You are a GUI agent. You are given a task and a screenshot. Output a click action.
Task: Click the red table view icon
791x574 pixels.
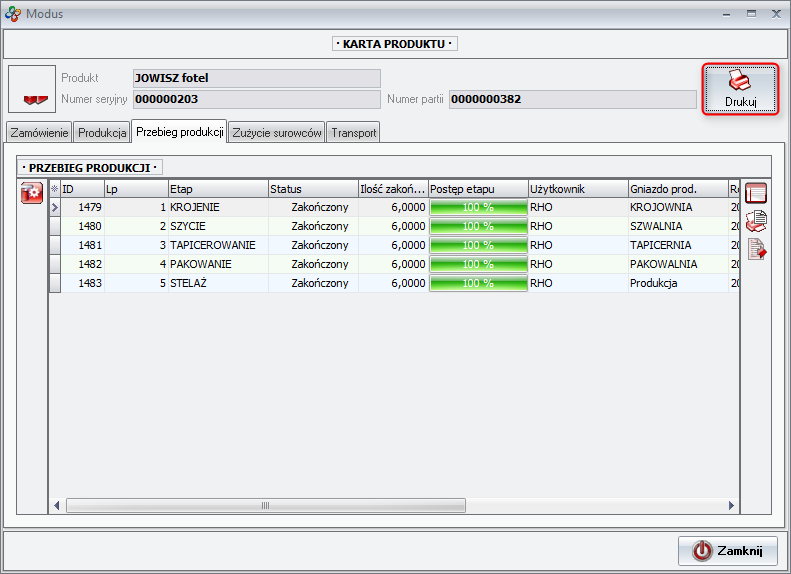pyautogui.click(x=756, y=194)
